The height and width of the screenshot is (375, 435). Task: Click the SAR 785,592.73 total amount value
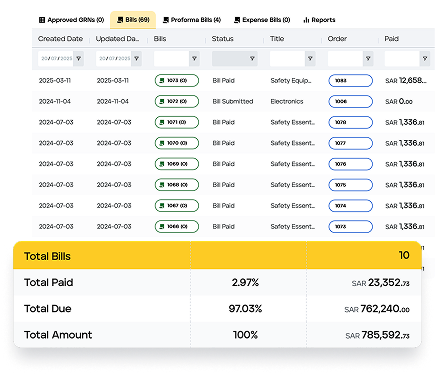pos(378,335)
